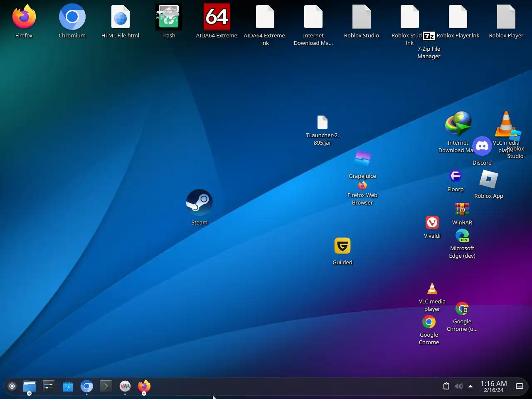Screen dimensions: 532x399
Task: Launch Microsoft Edge (dev) desktop icon
Action: [462, 236]
